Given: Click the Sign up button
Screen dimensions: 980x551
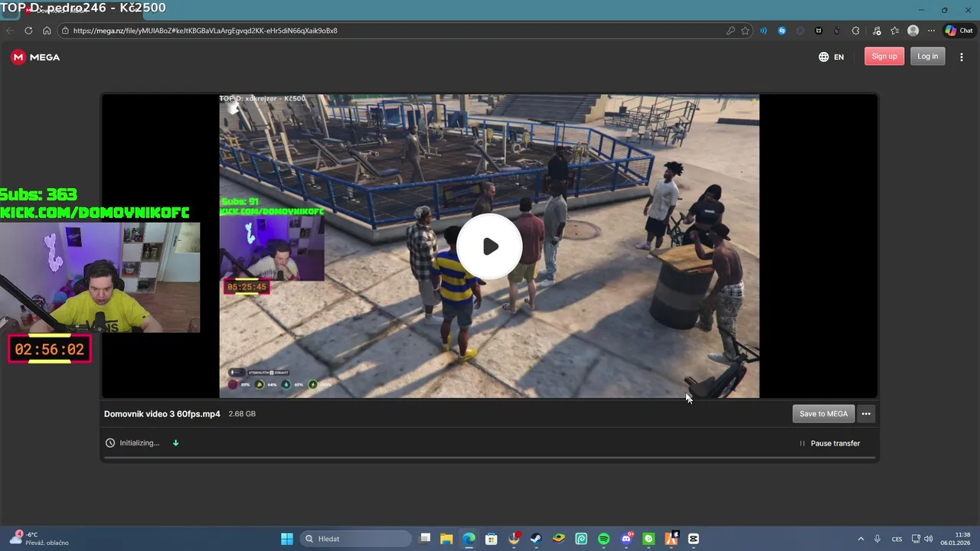Looking at the screenshot, I should 884,56.
